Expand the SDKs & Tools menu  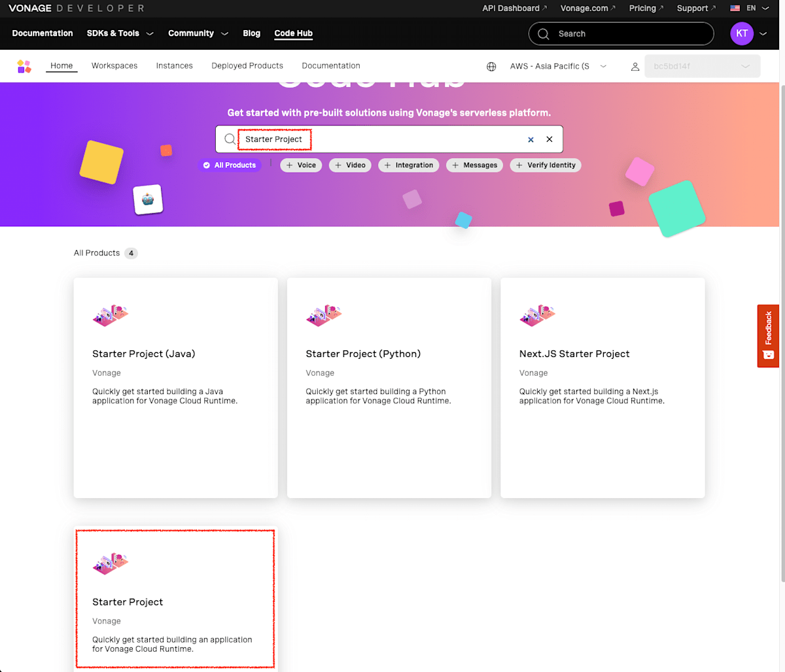pyautogui.click(x=120, y=33)
